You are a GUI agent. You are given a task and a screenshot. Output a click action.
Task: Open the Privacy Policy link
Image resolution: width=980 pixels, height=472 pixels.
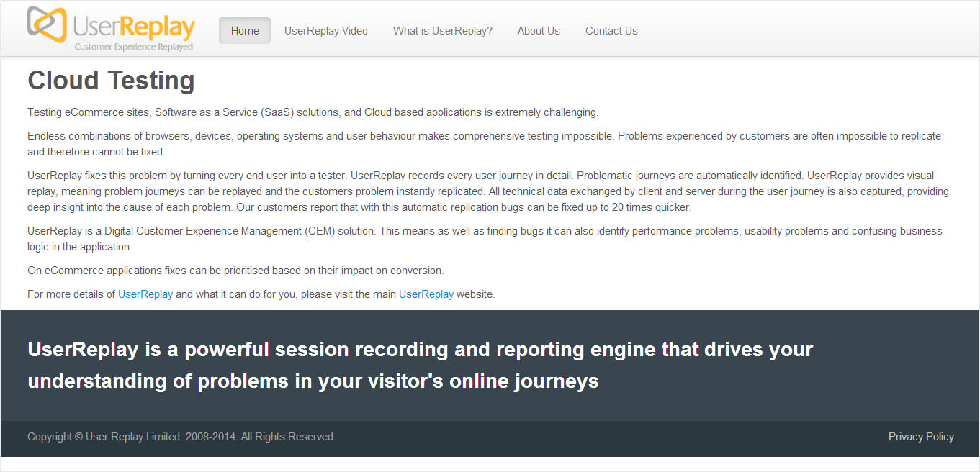[x=921, y=437]
